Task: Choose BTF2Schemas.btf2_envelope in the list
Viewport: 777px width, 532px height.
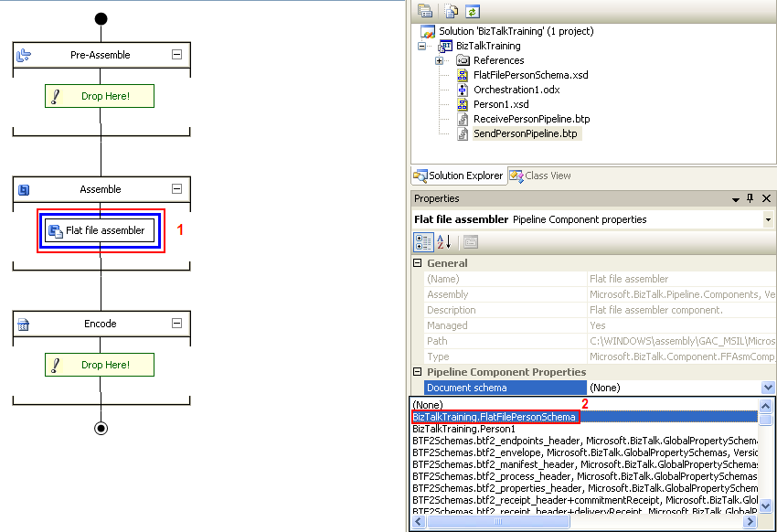Action: 585,452
